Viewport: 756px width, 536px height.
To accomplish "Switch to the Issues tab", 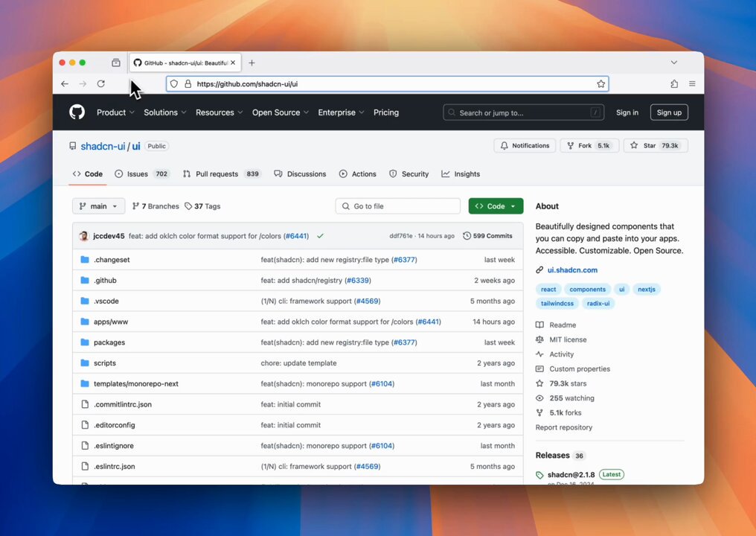I will 141,173.
